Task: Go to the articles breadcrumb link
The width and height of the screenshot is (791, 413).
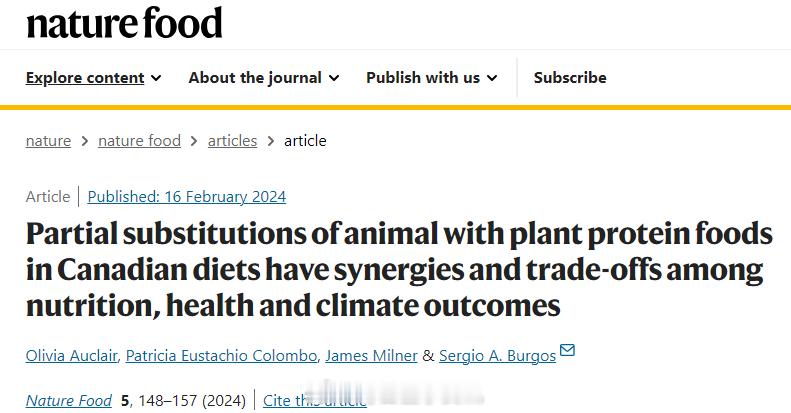Action: coord(232,141)
